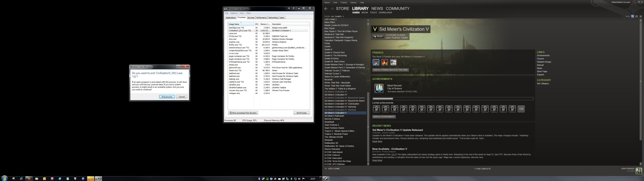
Task: Open the volume icon in system tray
Action: point(300,179)
